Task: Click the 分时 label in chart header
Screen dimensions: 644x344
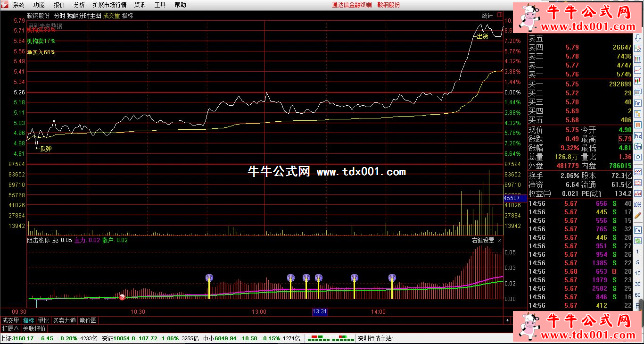Action: [x=59, y=16]
